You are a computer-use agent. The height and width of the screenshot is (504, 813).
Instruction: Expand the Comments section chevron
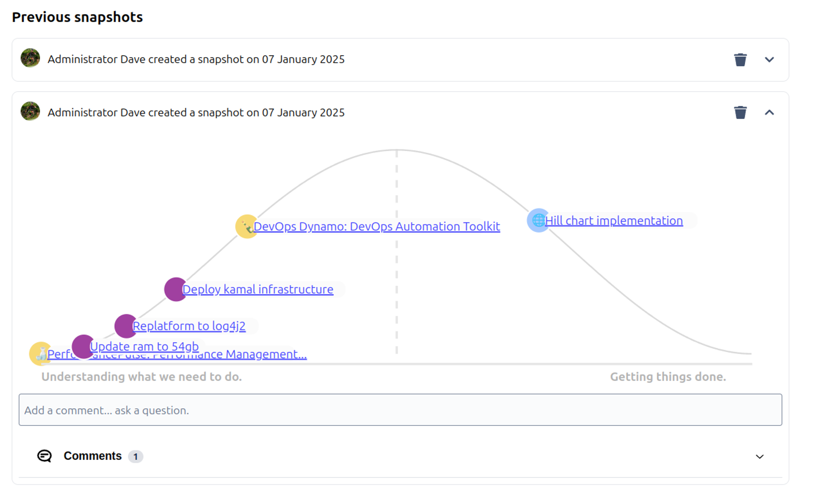click(x=759, y=456)
